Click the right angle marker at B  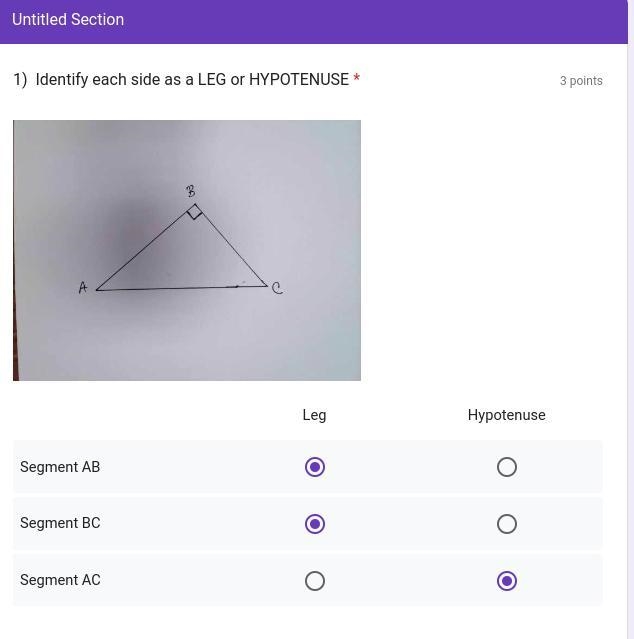194,212
